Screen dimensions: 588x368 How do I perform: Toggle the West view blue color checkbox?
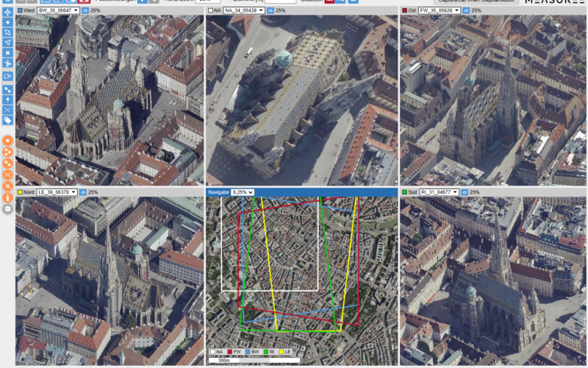click(x=20, y=10)
